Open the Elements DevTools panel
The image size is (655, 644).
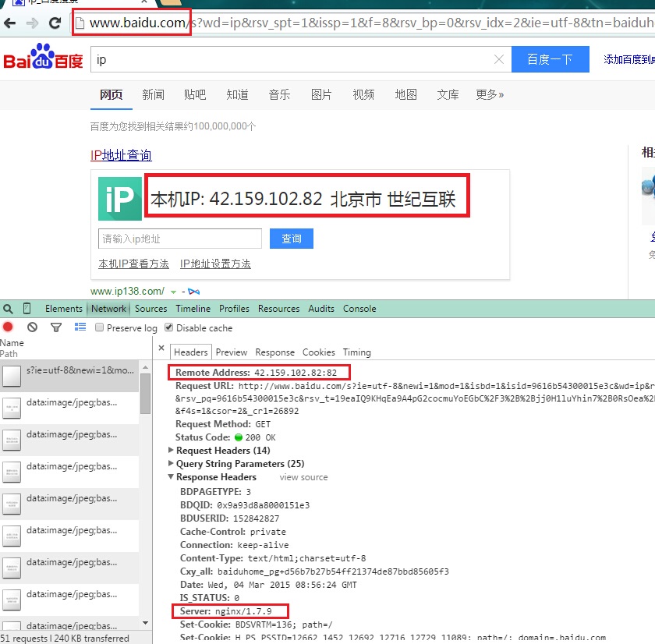tap(64, 309)
